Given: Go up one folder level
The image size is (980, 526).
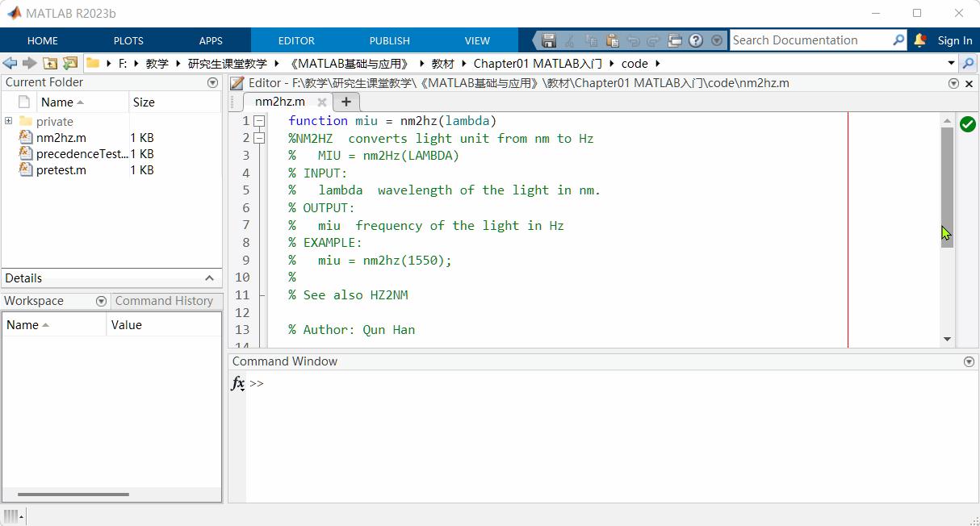Looking at the screenshot, I should click(x=50, y=62).
